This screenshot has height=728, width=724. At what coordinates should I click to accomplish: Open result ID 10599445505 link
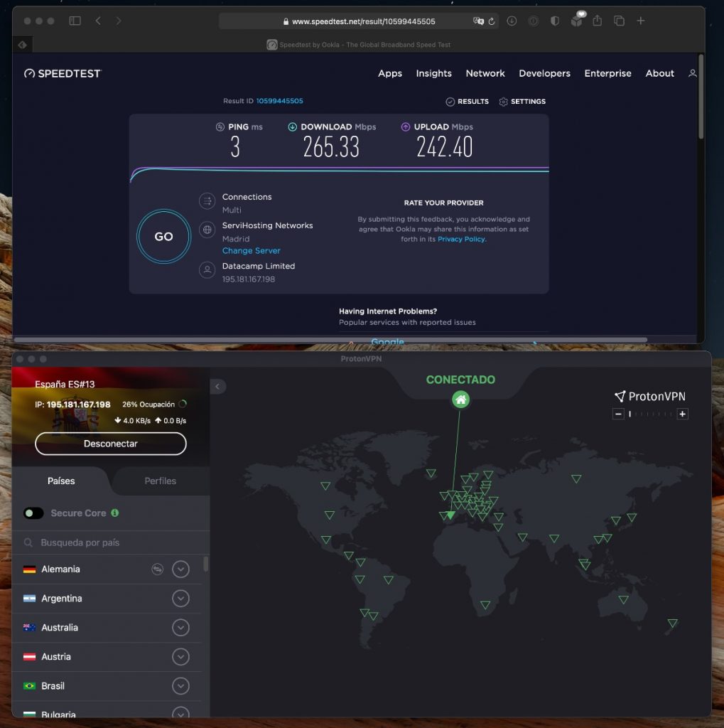click(279, 101)
